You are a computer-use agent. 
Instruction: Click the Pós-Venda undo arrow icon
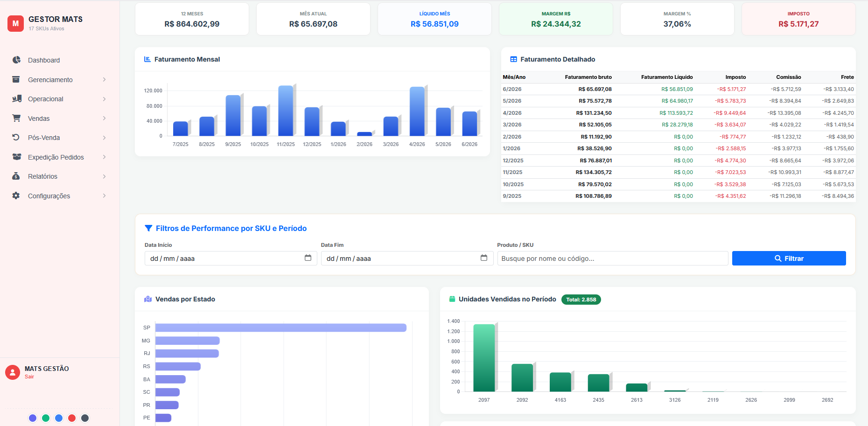tap(16, 138)
